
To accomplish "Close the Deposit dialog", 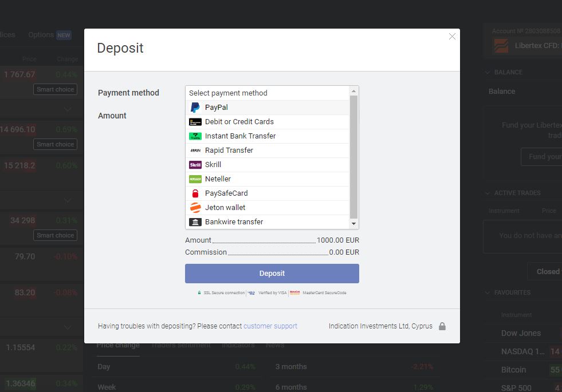I will [x=452, y=37].
